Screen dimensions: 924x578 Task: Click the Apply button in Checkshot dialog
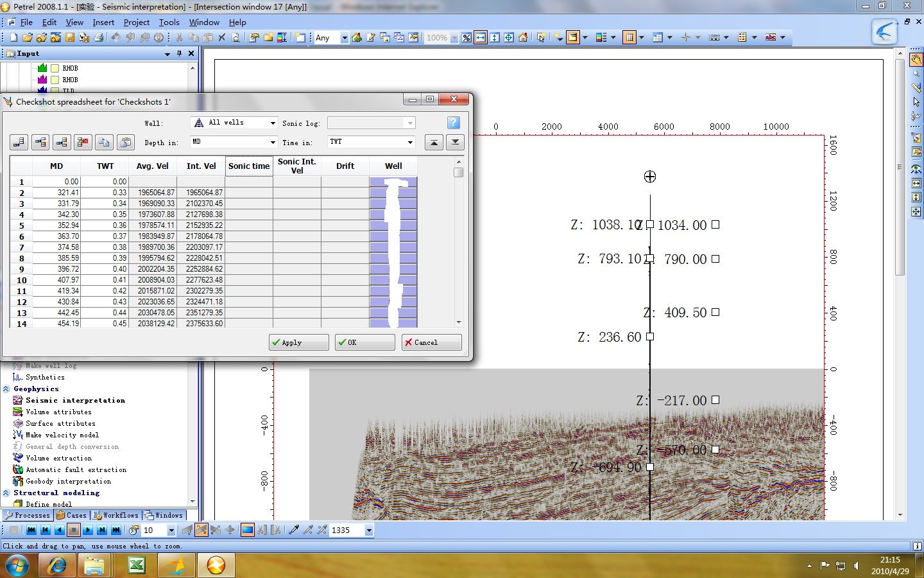[x=298, y=342]
